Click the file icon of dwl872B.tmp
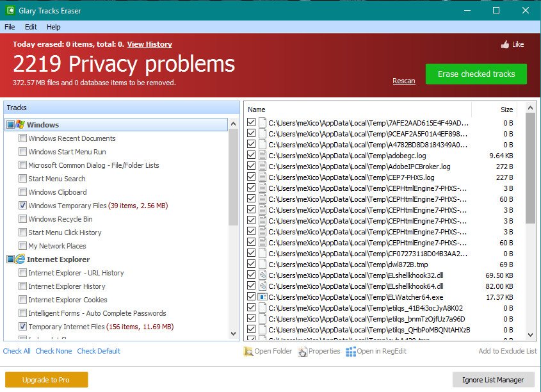Image resolution: width=541 pixels, height=392 pixels. point(262,265)
